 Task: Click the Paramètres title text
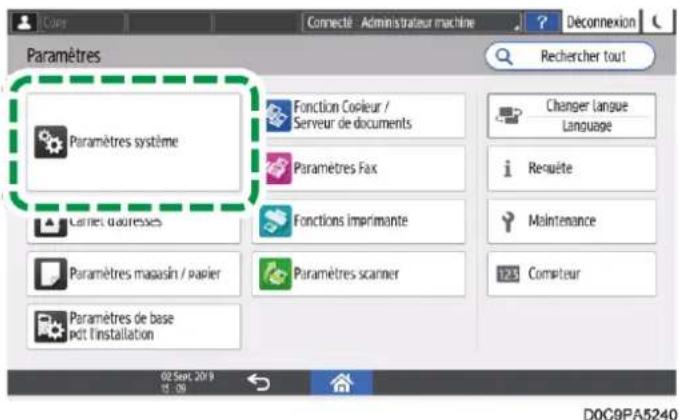click(x=64, y=56)
